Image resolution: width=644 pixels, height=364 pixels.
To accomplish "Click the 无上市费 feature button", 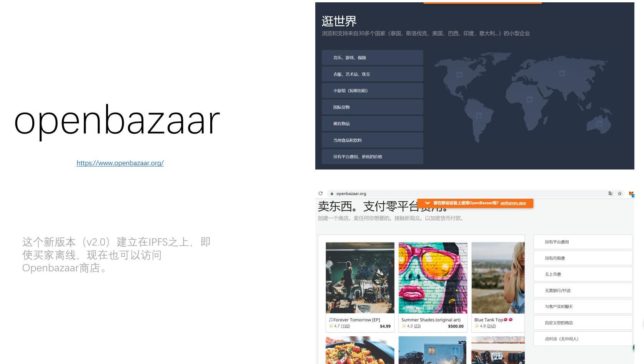I will tap(583, 274).
